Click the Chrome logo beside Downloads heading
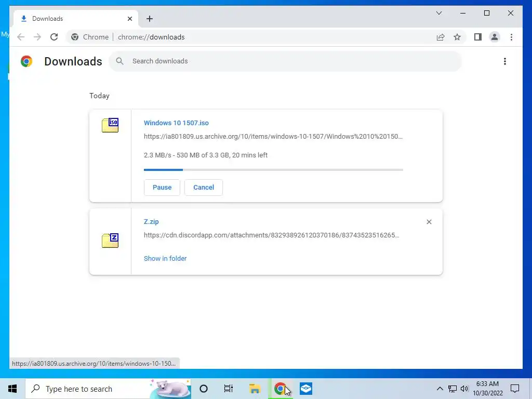The width and height of the screenshot is (532, 399). [x=26, y=61]
